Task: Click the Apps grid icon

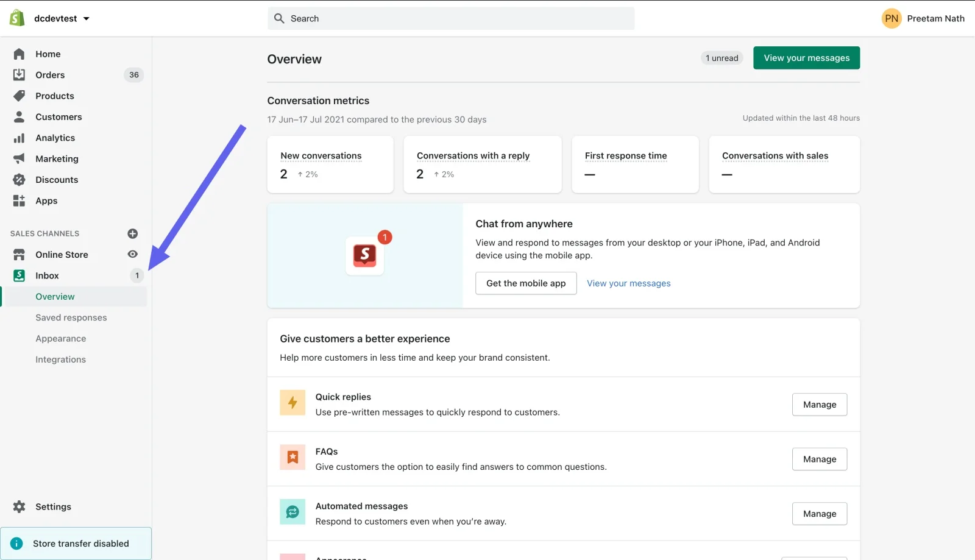Action: click(19, 200)
